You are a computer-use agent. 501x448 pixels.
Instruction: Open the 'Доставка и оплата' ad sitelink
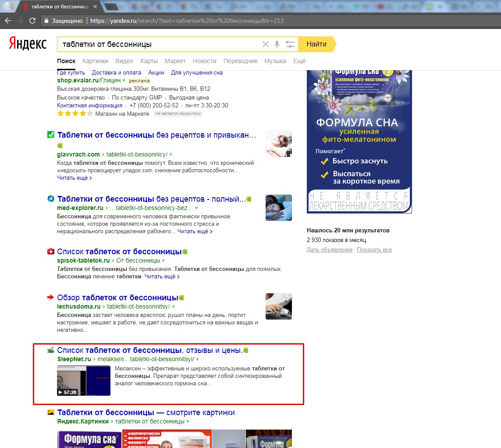116,72
